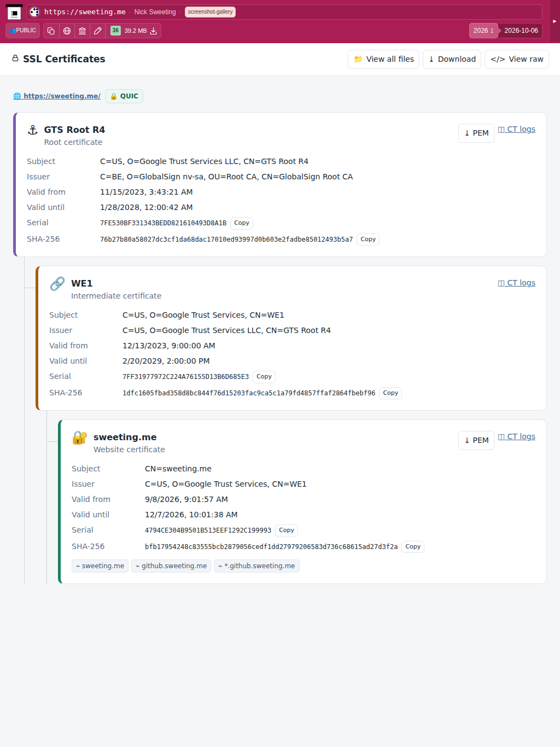Click the QUIC protocol badge
Screen dimensions: 560x747
[124, 96]
